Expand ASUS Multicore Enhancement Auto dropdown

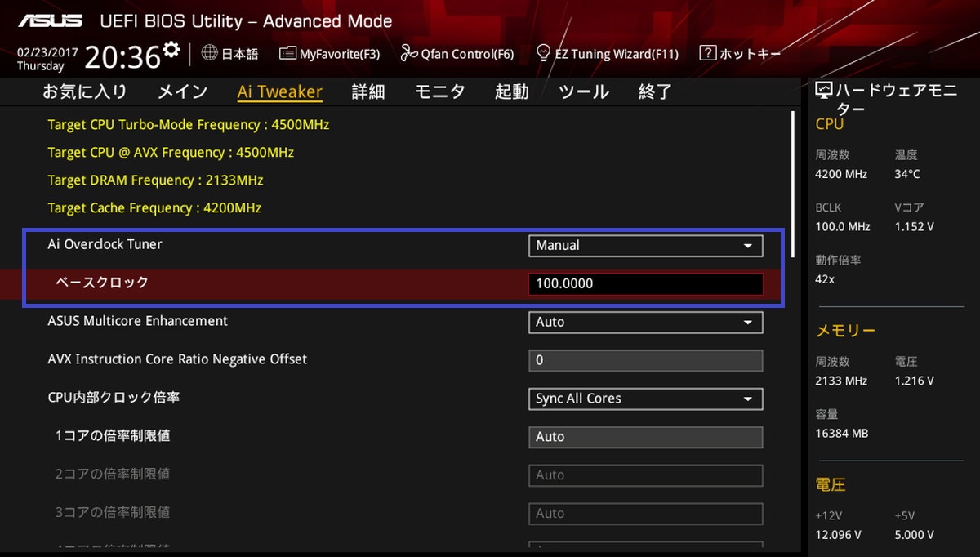(645, 322)
